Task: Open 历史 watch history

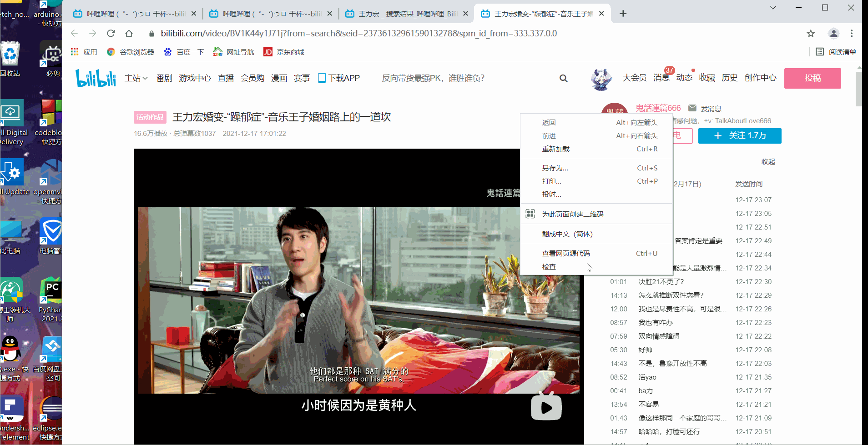Action: (x=730, y=78)
